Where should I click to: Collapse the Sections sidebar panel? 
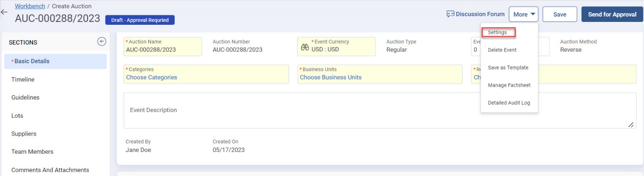(101, 41)
